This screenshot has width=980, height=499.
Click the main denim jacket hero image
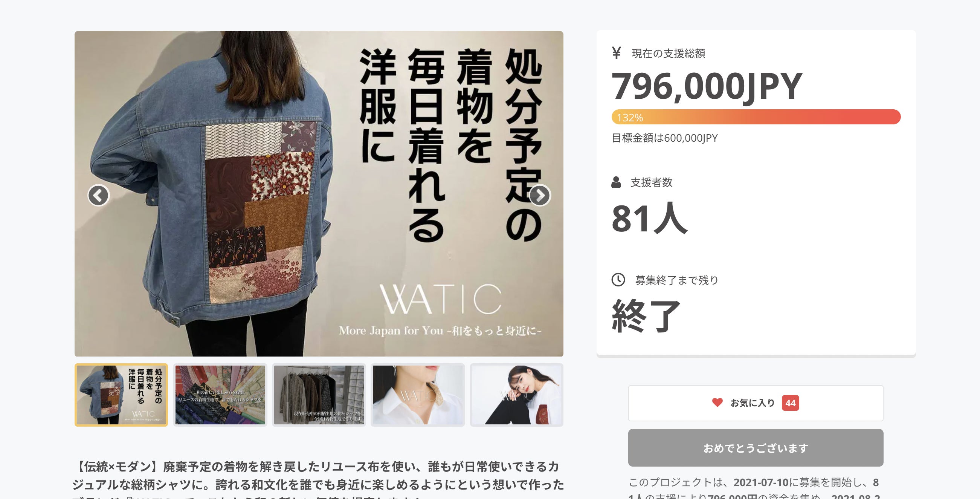pos(319,194)
